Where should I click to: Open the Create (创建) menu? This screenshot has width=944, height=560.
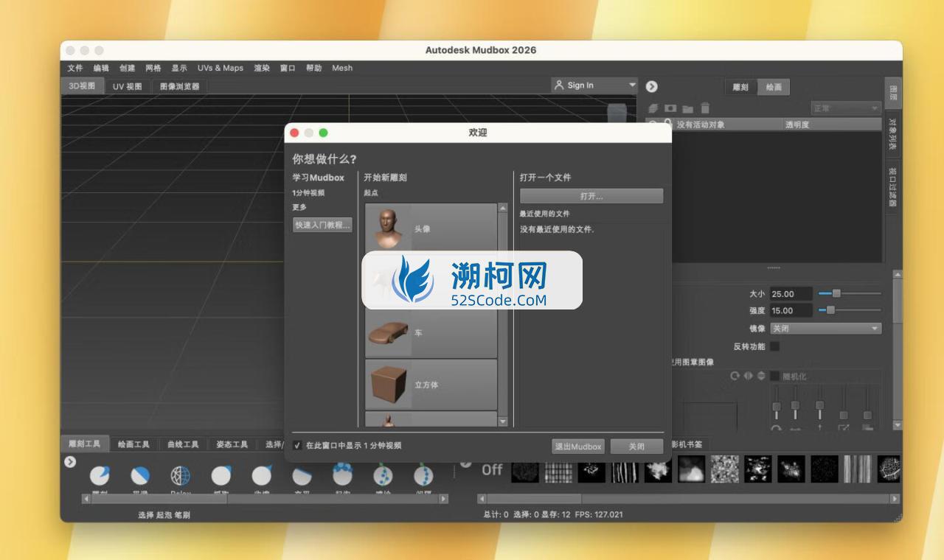click(x=128, y=68)
